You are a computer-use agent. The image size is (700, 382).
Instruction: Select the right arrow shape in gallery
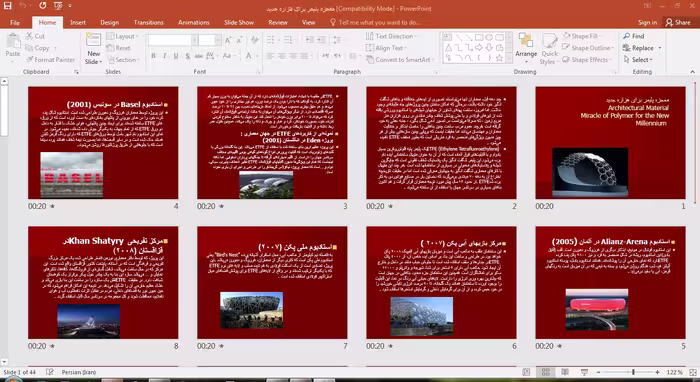pyautogui.click(x=479, y=47)
